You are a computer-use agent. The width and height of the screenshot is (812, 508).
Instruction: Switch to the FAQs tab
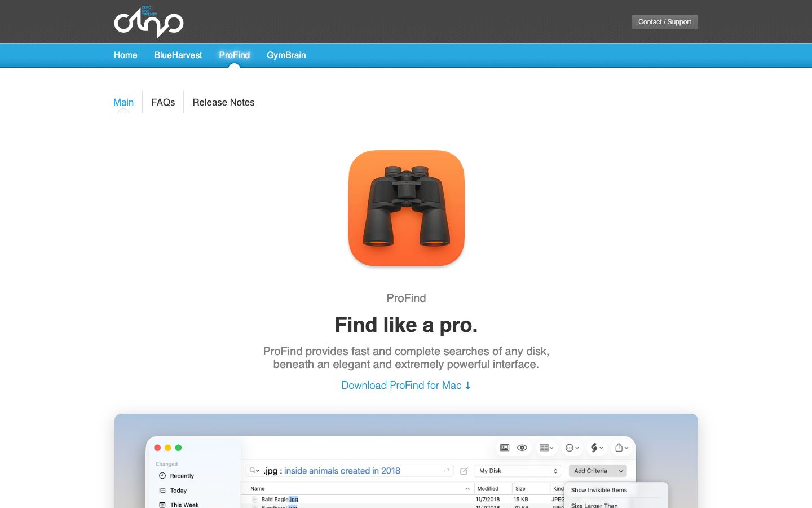pos(163,102)
